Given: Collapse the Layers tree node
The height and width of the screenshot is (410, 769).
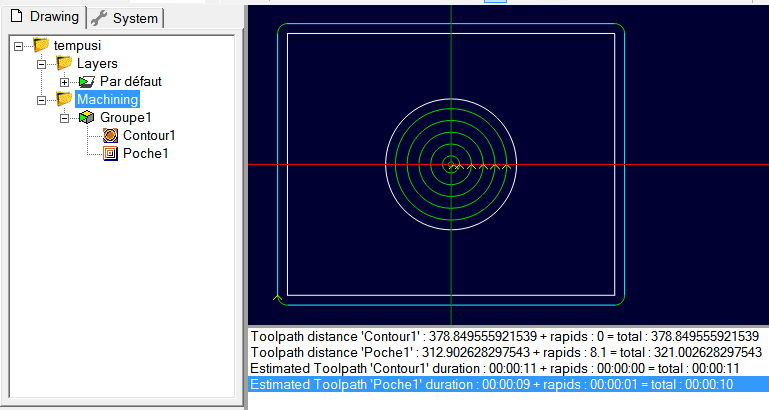Looking at the screenshot, I should pos(42,63).
